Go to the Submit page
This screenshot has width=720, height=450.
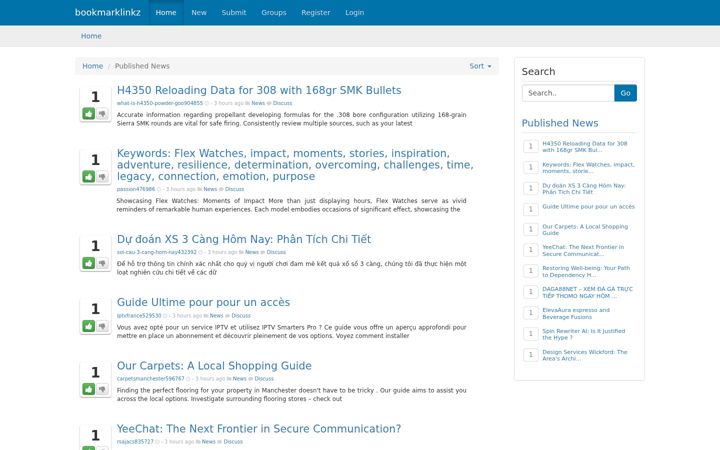234,12
